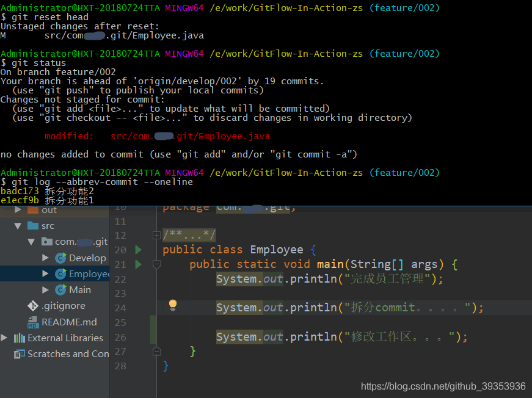Collapse the src folder arrow

tap(18, 226)
